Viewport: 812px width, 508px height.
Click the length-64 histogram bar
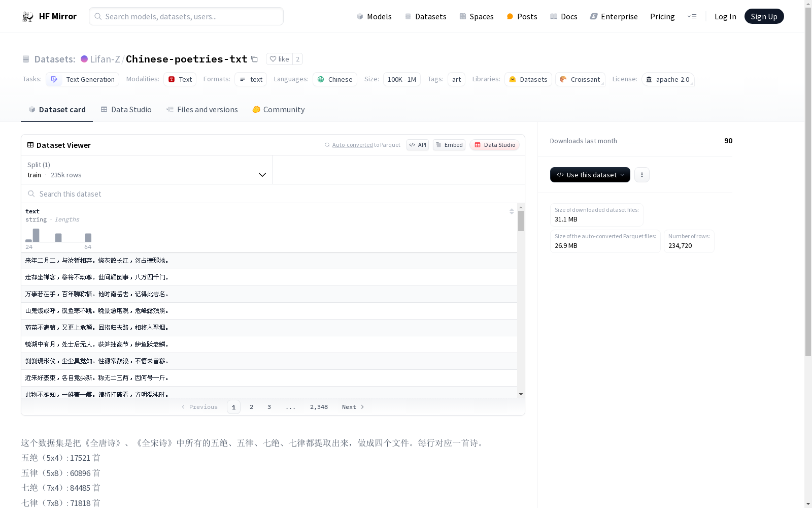pos(88,237)
